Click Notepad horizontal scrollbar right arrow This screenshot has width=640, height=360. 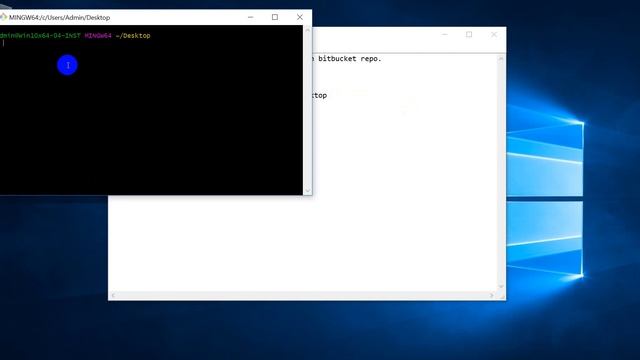(491, 295)
